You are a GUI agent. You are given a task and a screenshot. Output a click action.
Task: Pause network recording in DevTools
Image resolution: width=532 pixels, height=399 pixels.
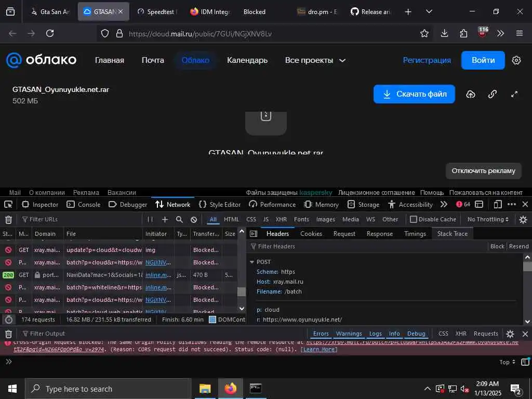tap(150, 220)
